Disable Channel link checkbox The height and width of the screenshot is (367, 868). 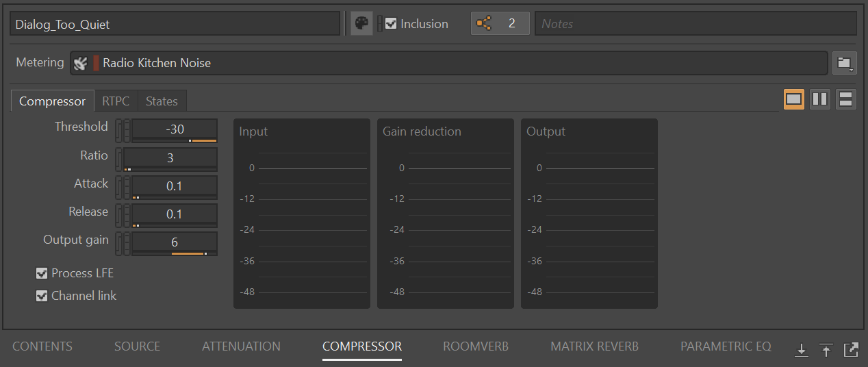pos(42,296)
